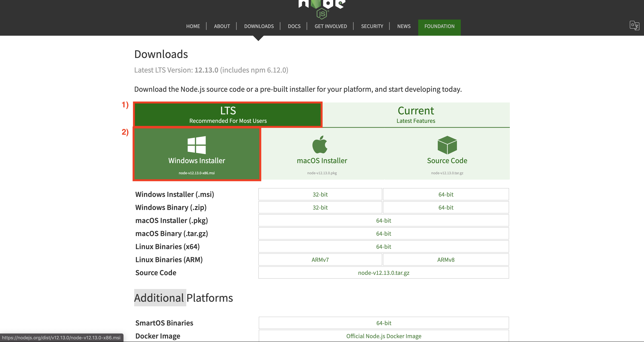Download 32-bit Windows Installer (.msi)
644x342 pixels.
coord(320,195)
